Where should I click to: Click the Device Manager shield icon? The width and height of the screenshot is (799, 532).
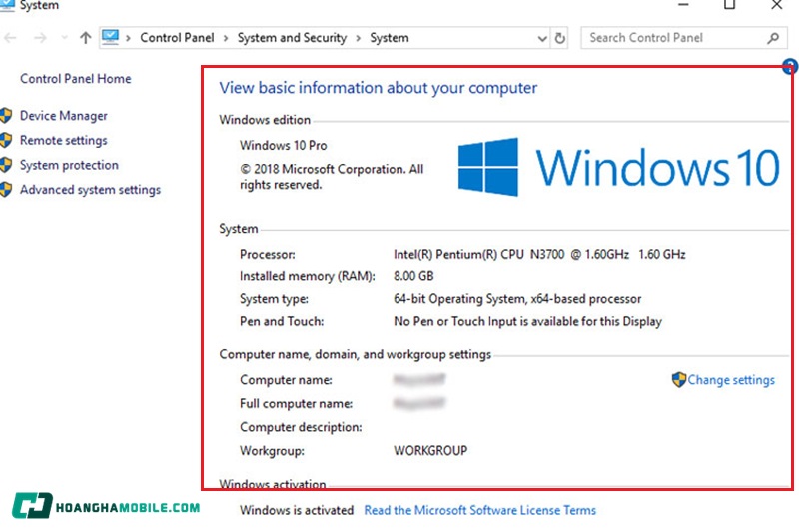point(5,116)
